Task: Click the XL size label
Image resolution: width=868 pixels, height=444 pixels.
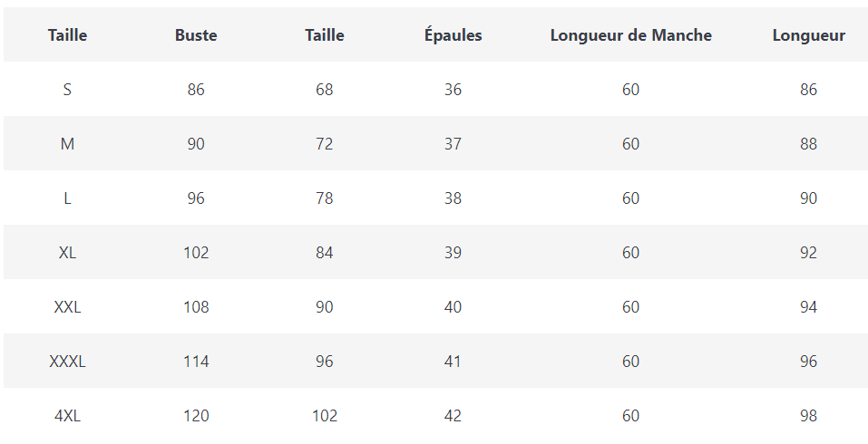Action: pyautogui.click(x=67, y=253)
